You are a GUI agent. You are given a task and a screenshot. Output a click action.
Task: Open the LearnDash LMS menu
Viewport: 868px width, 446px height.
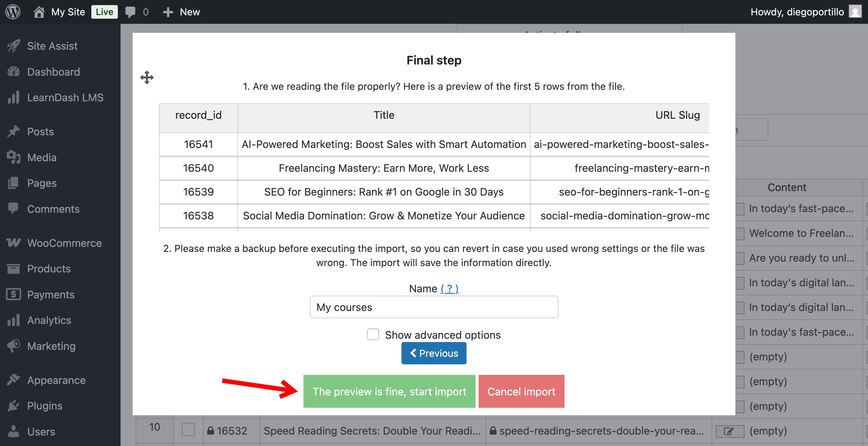[65, 98]
